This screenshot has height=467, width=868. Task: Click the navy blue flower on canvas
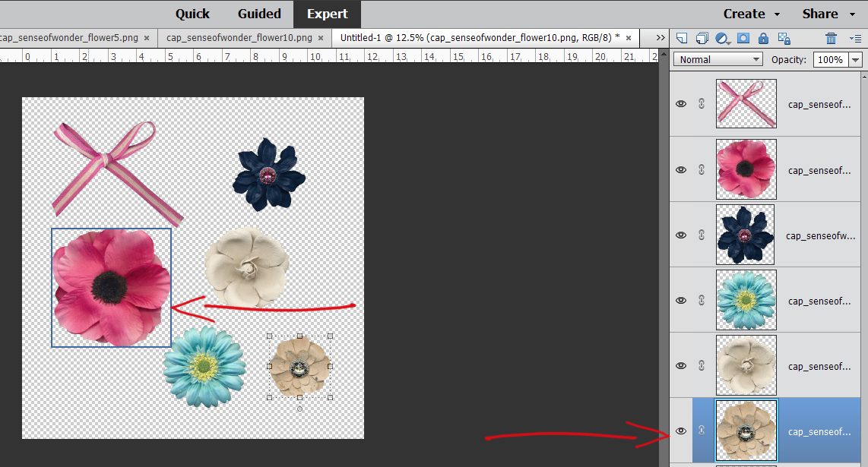pyautogui.click(x=268, y=175)
